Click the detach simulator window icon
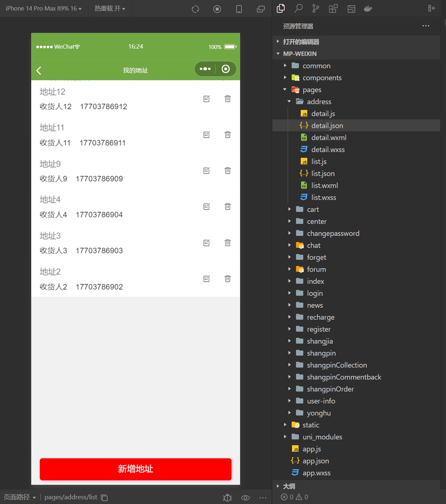 261,9
